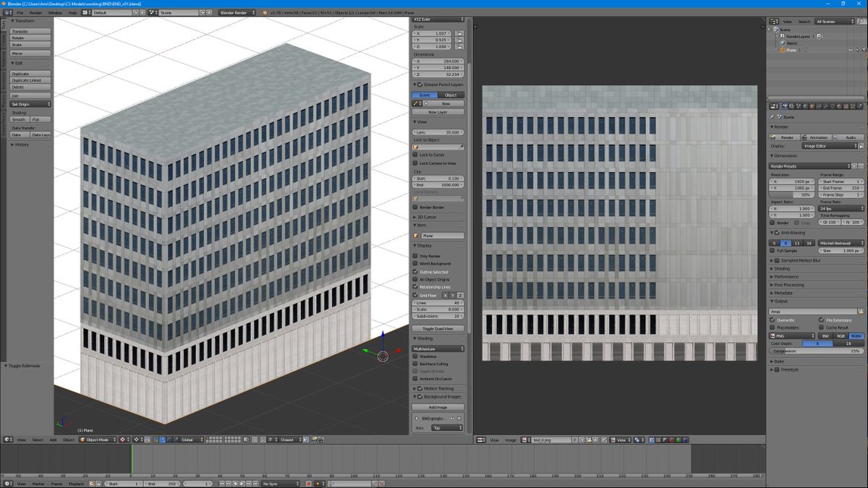Click the timeline record keyframe icon
868x488 pixels.
tap(308, 484)
